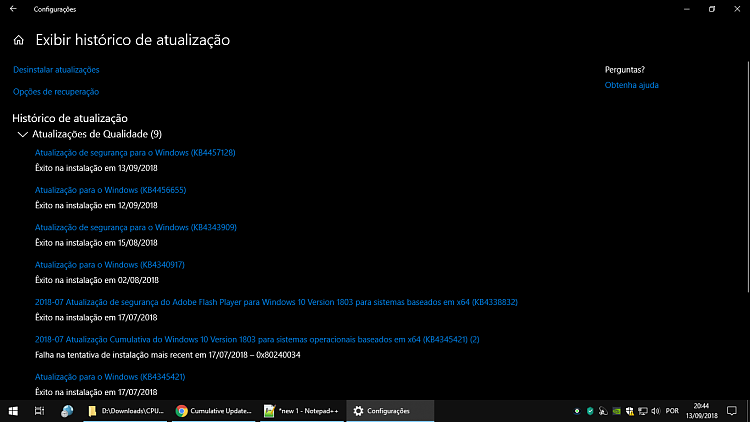This screenshot has height=422, width=750.
Task: Switch to Notepad++ new 1 window
Action: (x=302, y=411)
